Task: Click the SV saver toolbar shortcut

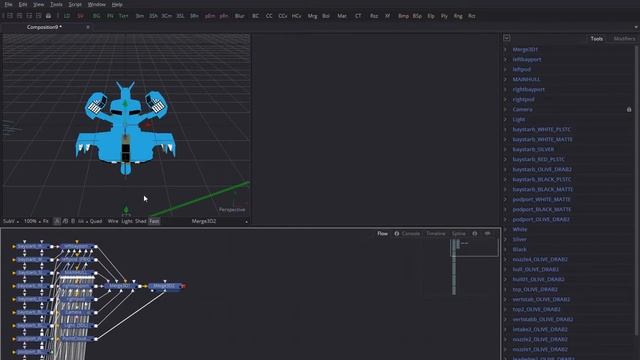Action: pos(80,16)
